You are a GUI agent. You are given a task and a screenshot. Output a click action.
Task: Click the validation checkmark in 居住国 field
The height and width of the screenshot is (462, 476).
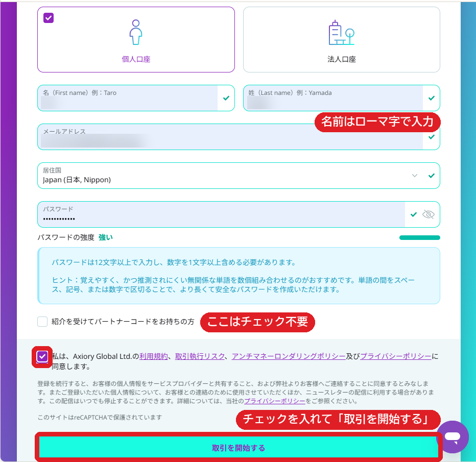click(432, 176)
